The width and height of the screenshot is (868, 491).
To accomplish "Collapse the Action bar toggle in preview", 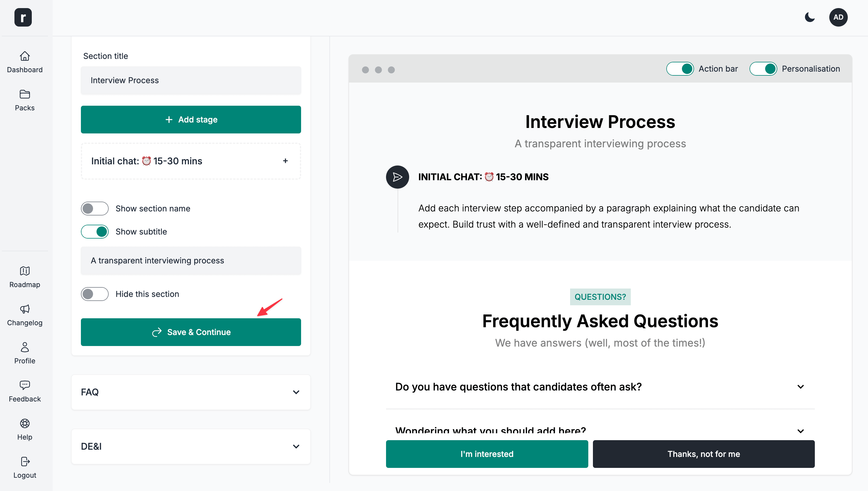I will (680, 68).
